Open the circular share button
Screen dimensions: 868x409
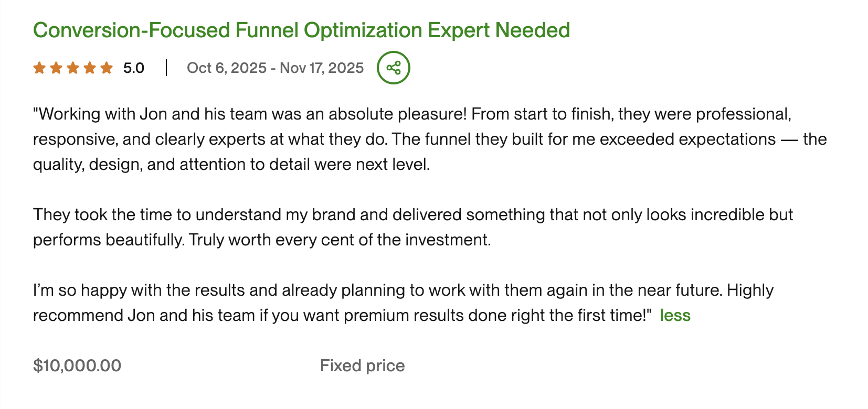point(393,67)
